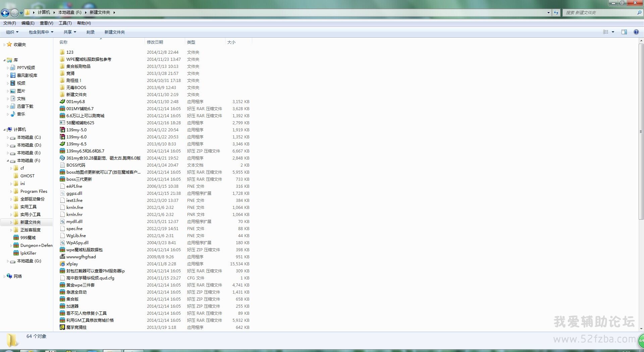This screenshot has width=644, height=352.
Task: Expand 本地磁盘 (C:) in navigation tree
Action: pos(8,137)
